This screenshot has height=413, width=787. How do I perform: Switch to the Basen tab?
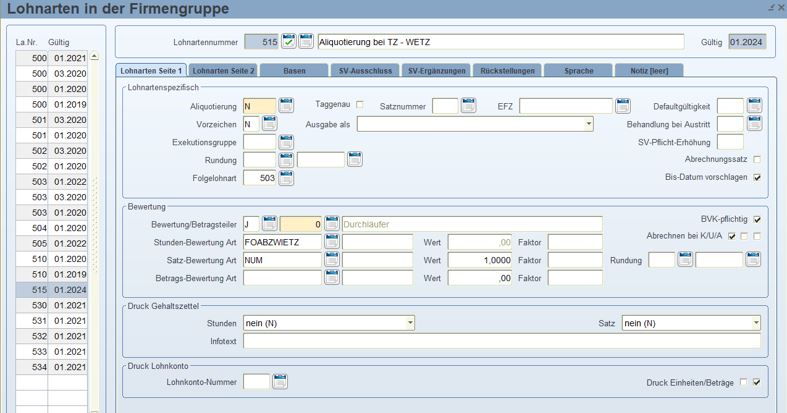[294, 71]
